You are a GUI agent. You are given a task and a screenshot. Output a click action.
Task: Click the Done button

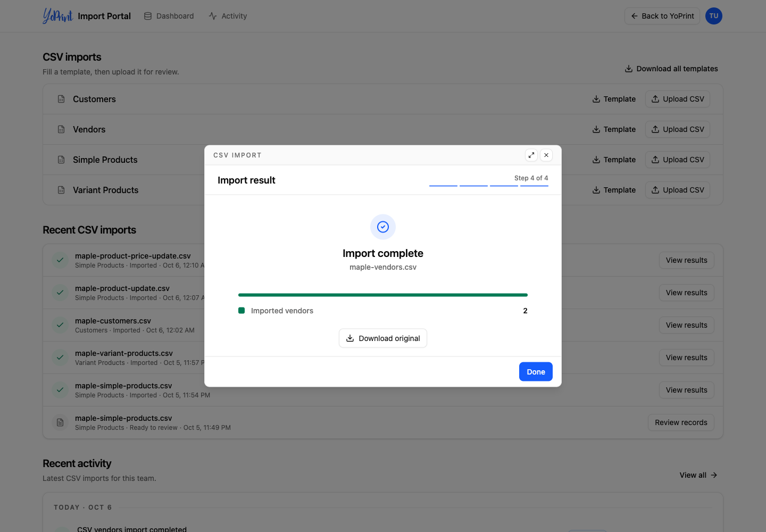536,372
